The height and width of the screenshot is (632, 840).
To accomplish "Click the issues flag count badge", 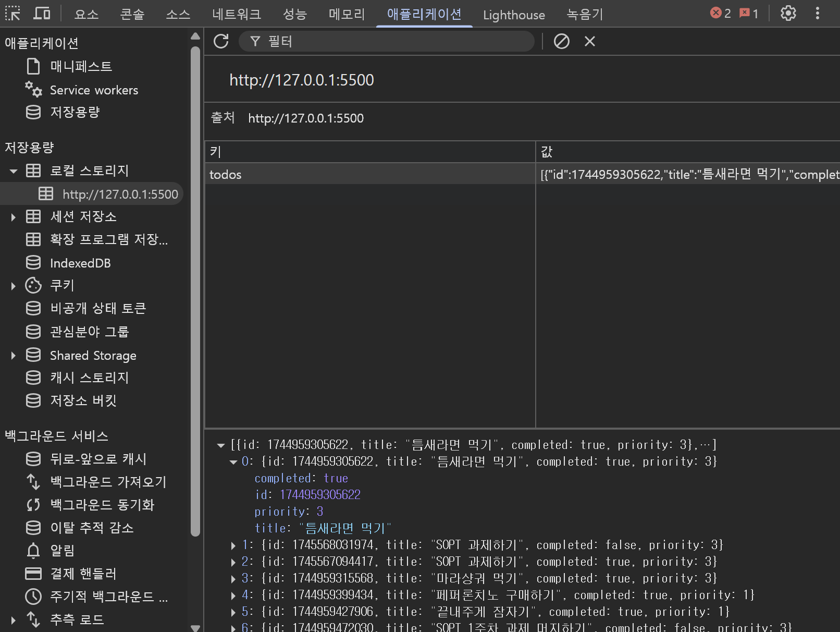I will pos(749,14).
